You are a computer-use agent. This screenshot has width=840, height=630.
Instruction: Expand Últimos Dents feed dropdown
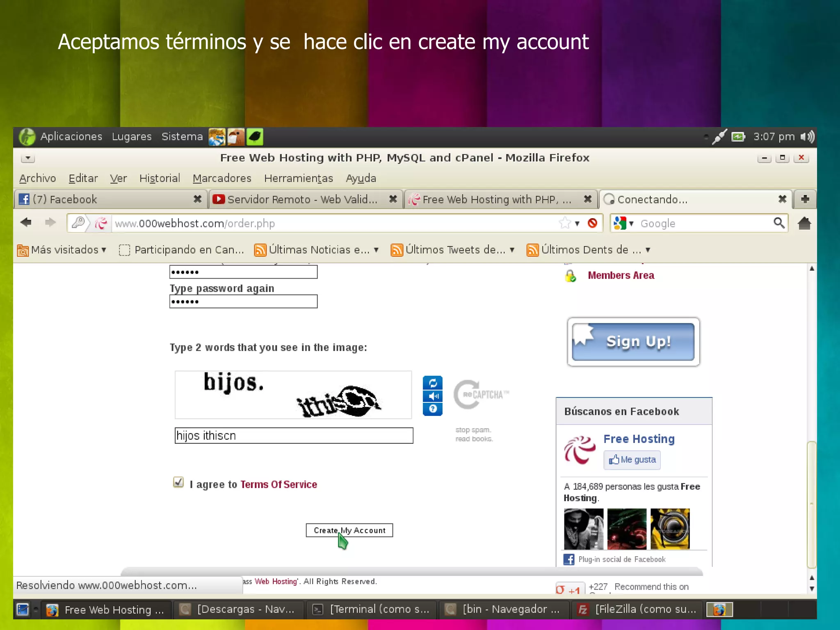point(648,250)
